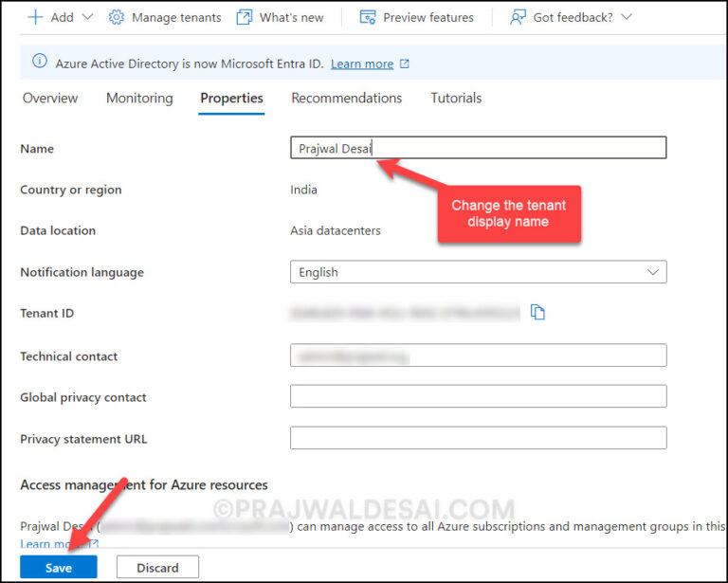Click the Preview features icon
The height and width of the screenshot is (583, 728).
coord(368,18)
